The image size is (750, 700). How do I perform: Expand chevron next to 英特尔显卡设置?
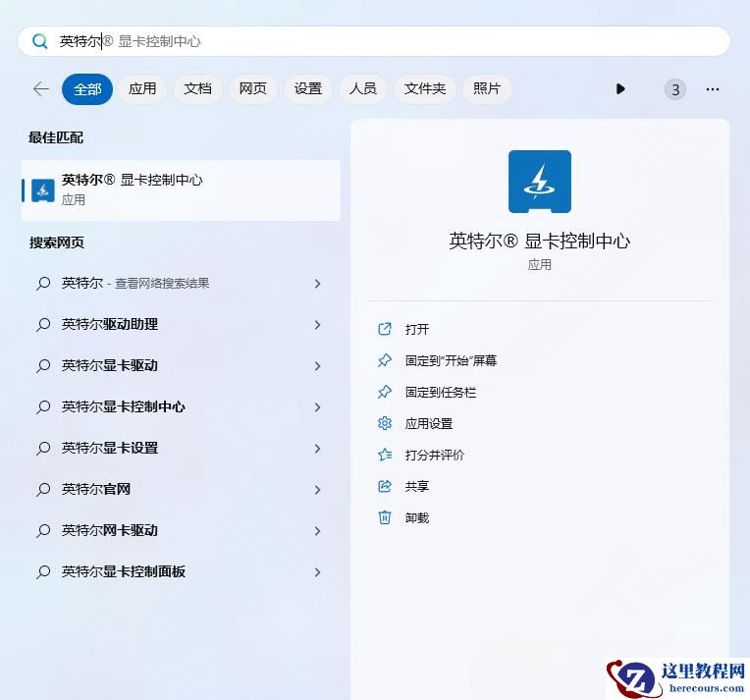(x=318, y=449)
